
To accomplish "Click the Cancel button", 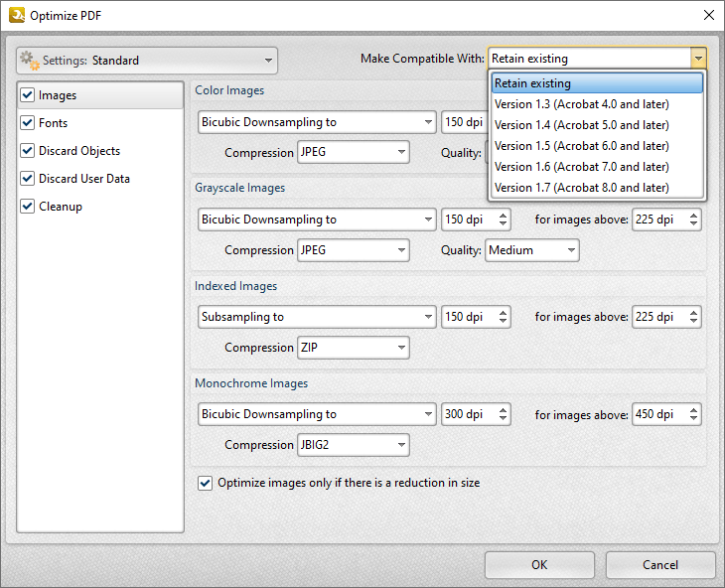I will pos(660,565).
